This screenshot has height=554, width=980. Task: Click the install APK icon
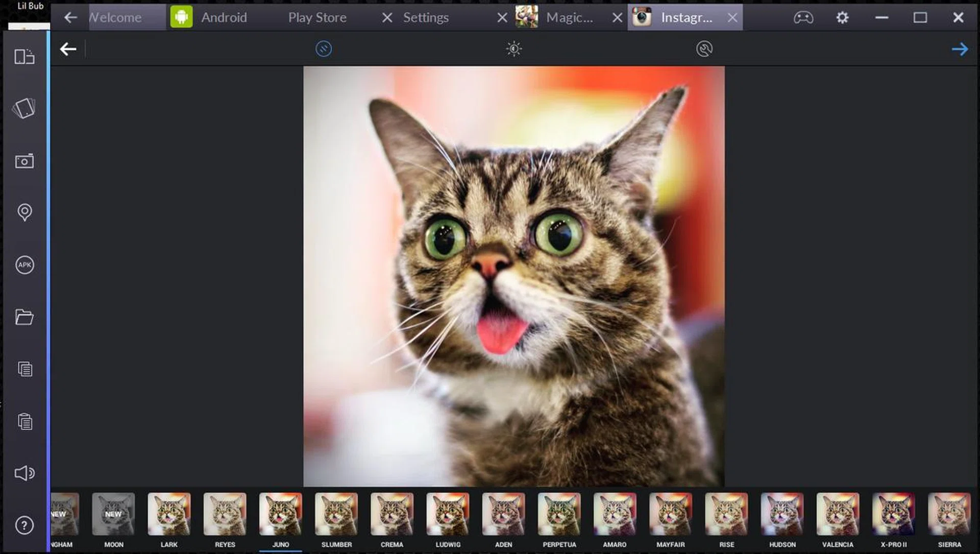coord(24,264)
